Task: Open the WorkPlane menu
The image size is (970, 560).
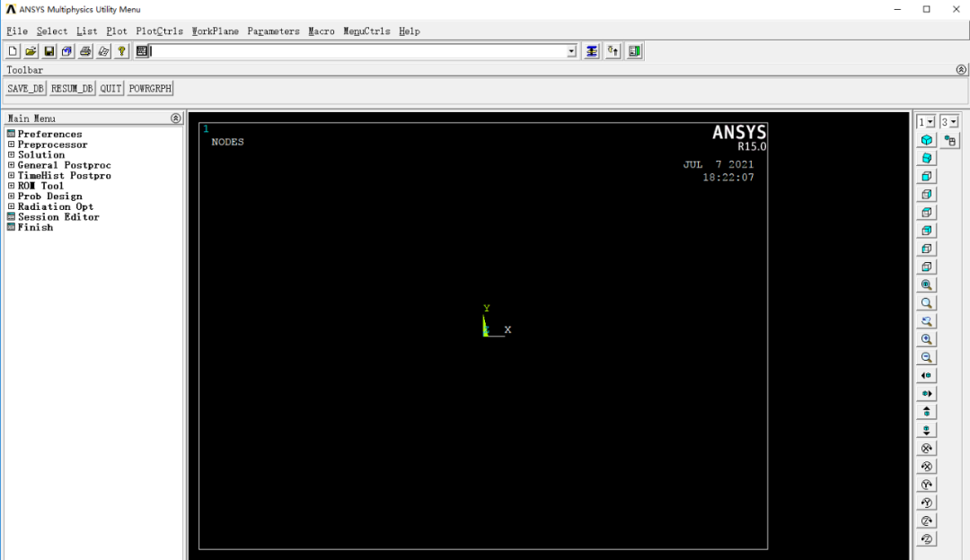Action: tap(216, 31)
